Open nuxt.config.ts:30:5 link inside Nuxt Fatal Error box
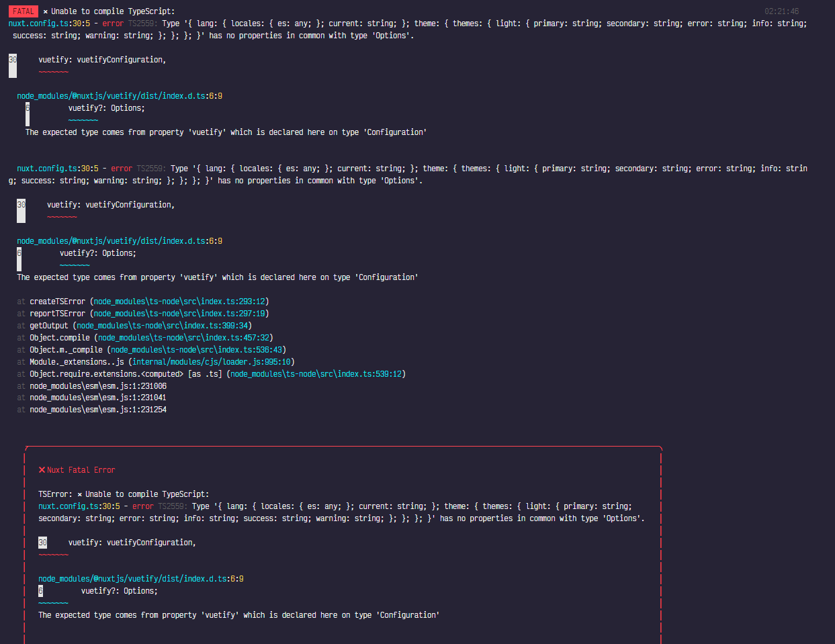 (79, 506)
